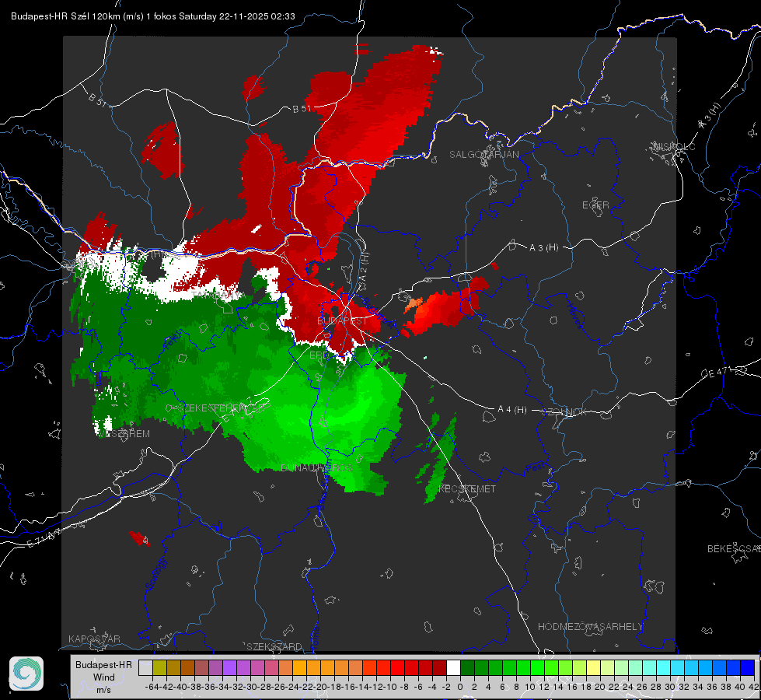
Task: Choose the dark blue swatch above 42
Action: click(748, 667)
